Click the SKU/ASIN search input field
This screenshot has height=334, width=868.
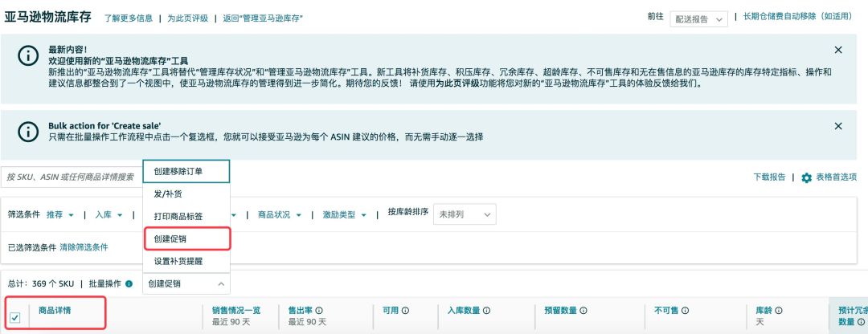(72, 177)
